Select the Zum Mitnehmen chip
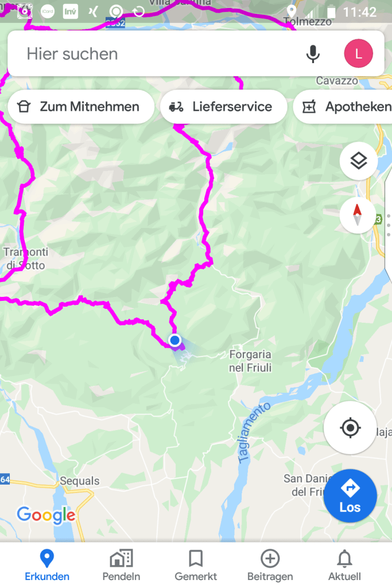This screenshot has height=588, width=392. [81, 107]
